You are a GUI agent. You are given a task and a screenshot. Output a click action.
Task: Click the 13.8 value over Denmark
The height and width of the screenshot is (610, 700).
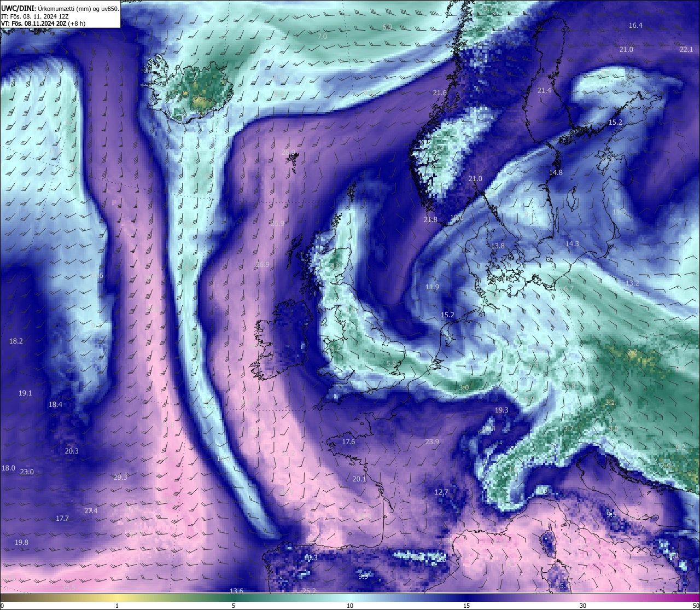pos(498,246)
